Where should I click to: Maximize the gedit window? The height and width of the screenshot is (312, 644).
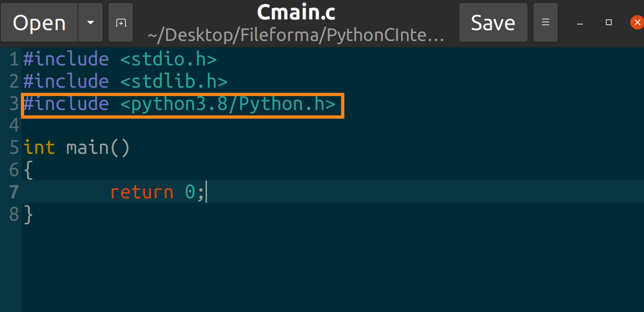pos(608,22)
